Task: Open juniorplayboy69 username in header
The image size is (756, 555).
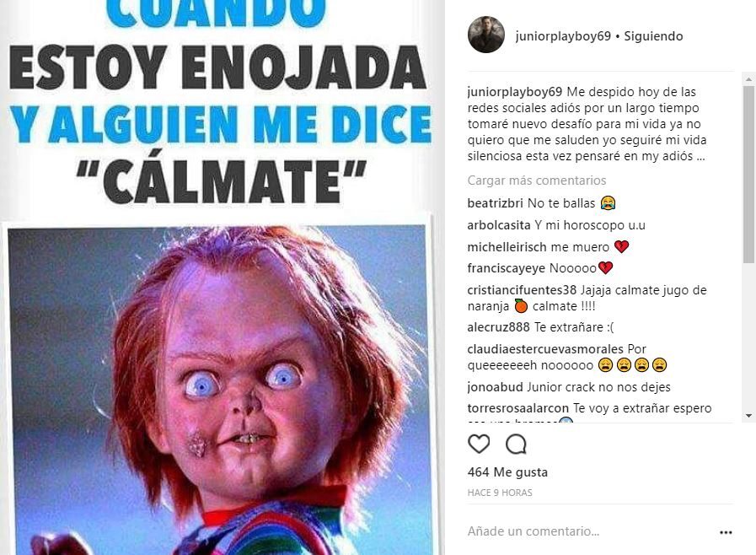Action: (x=563, y=36)
